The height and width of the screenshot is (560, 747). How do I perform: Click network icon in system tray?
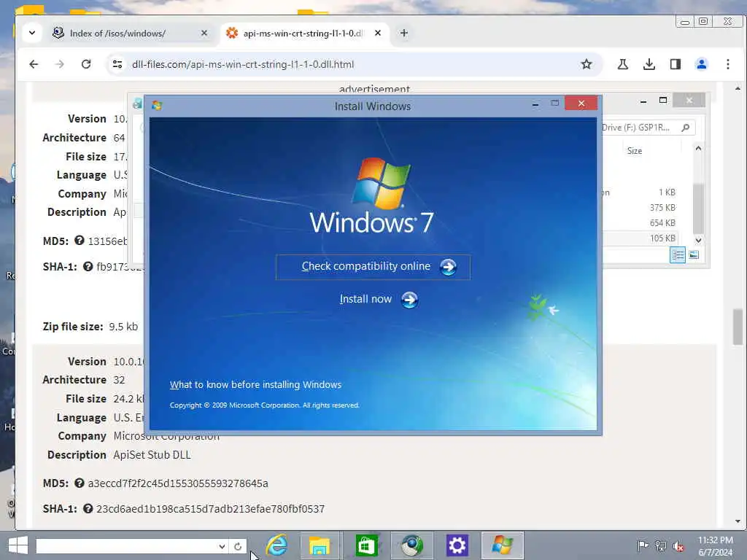(x=660, y=545)
